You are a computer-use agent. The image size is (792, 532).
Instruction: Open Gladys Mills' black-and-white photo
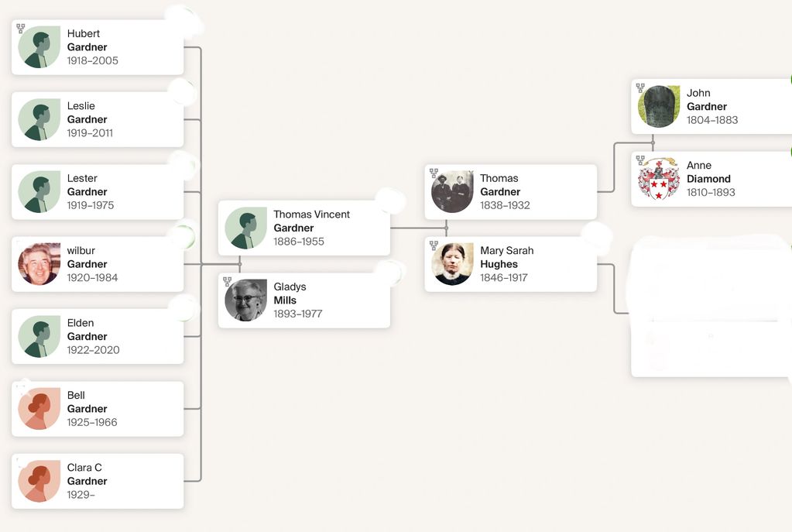[246, 300]
